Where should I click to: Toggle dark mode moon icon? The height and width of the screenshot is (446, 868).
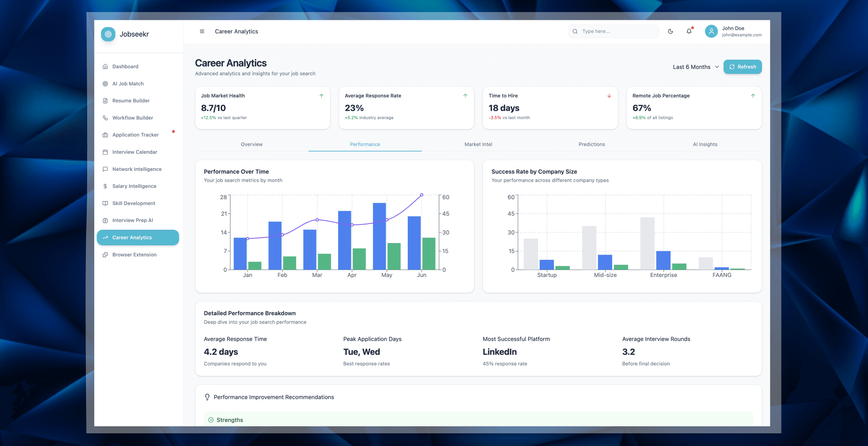coord(670,31)
